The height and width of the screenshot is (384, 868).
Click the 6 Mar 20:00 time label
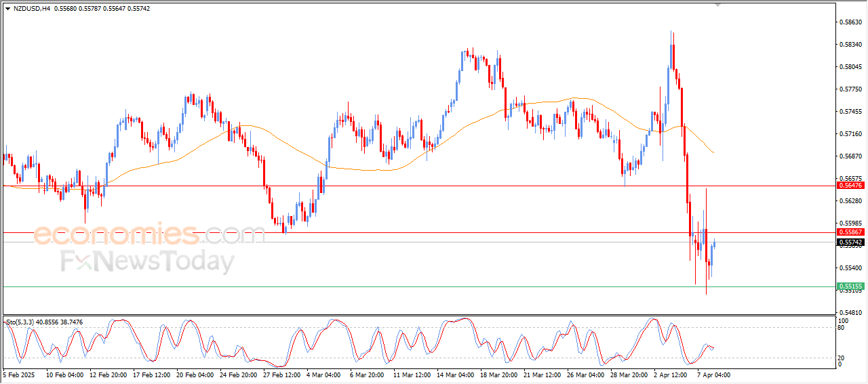click(x=367, y=375)
